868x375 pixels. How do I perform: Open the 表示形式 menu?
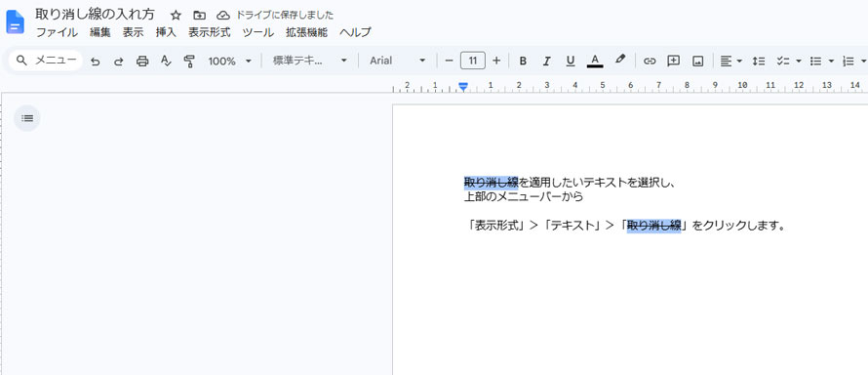[210, 32]
